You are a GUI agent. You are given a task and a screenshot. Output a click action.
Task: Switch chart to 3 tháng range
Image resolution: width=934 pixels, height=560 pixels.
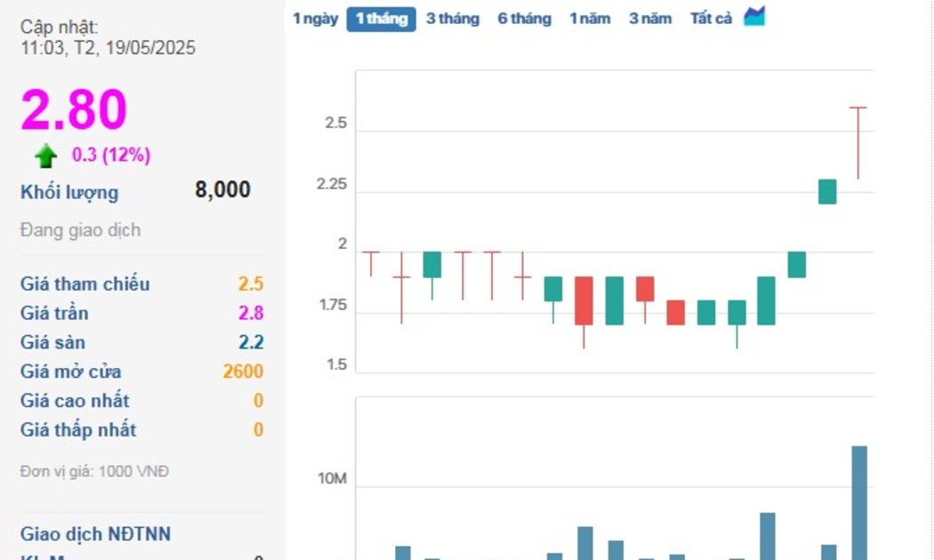pos(452,19)
